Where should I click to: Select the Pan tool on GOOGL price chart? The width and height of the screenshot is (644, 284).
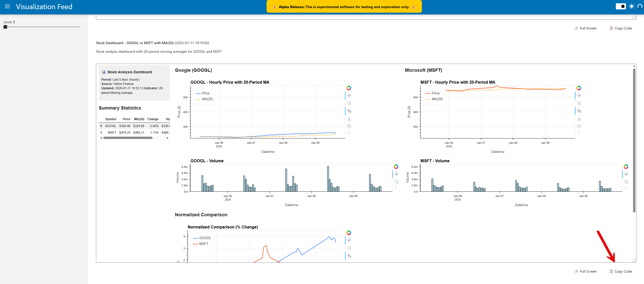pos(349,96)
